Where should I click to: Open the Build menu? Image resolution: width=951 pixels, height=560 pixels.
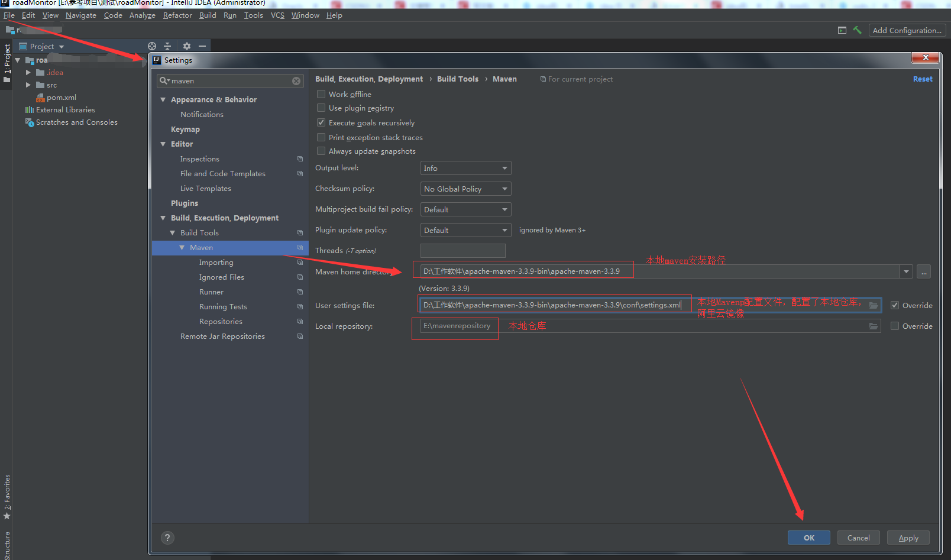click(x=208, y=15)
